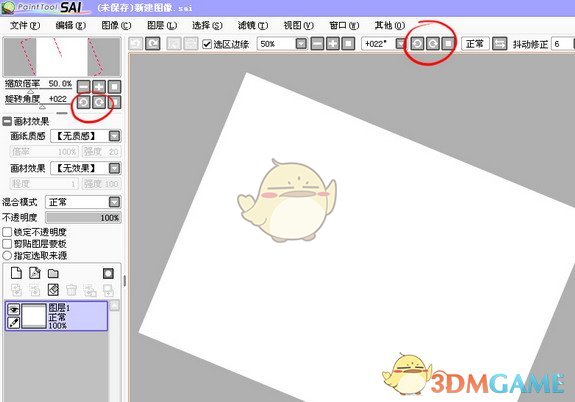Click the greyed icon below new-layer icon

pos(16,290)
